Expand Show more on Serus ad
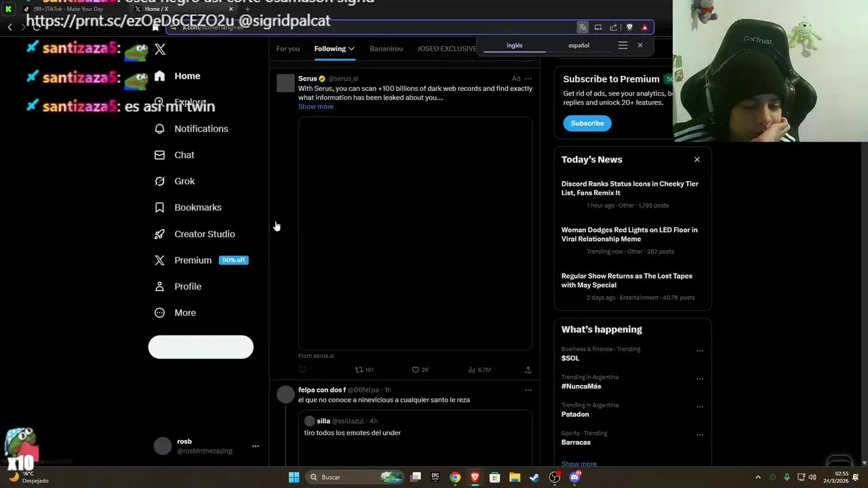Image resolution: width=868 pixels, height=488 pixels. click(x=316, y=106)
